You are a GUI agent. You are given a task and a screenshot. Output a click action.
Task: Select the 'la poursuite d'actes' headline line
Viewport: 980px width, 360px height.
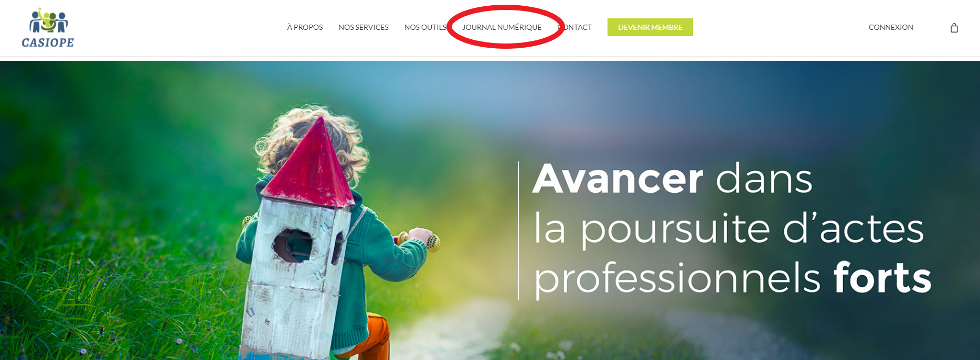tap(729, 228)
